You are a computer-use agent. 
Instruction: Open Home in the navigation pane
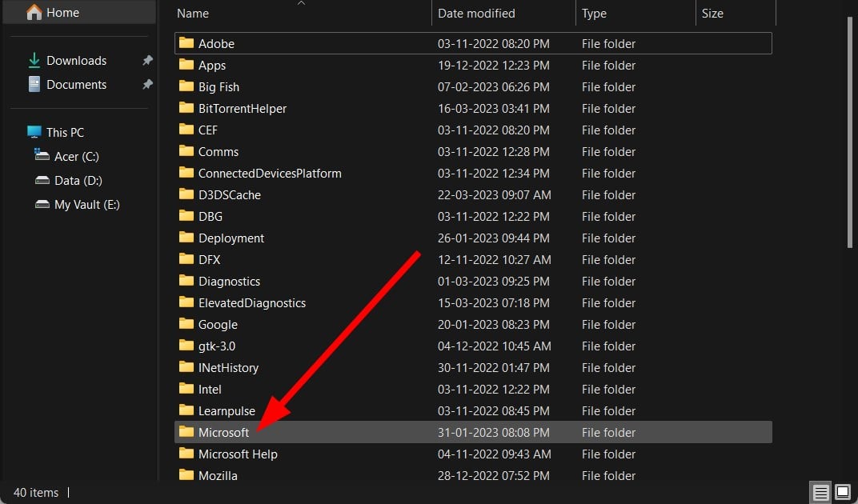pyautogui.click(x=79, y=13)
